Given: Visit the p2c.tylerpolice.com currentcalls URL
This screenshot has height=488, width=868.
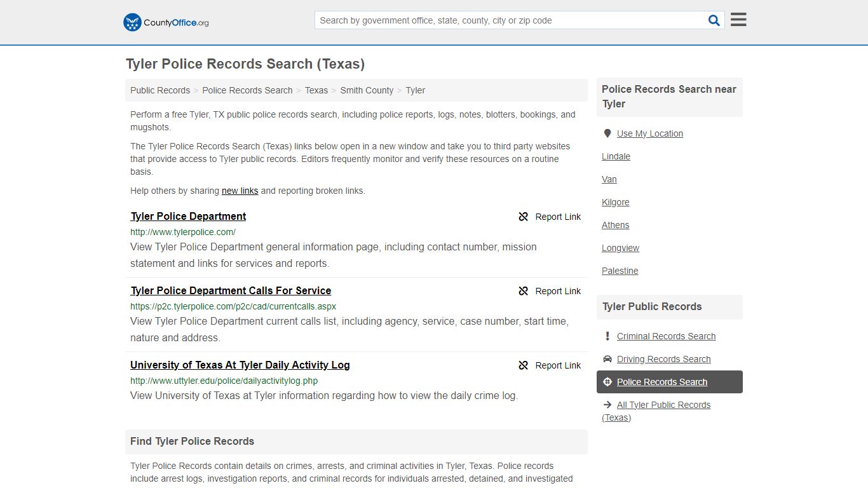Looking at the screenshot, I should pos(233,306).
